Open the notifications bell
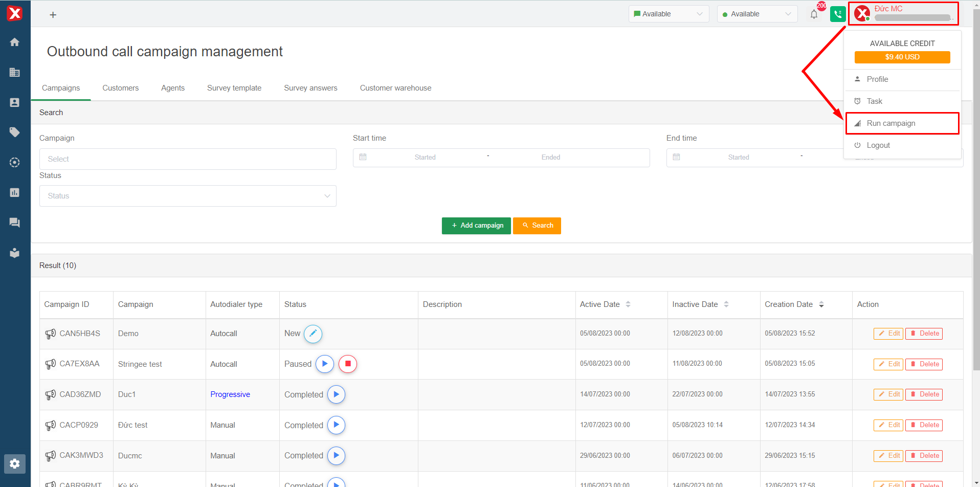Image resolution: width=980 pixels, height=487 pixels. tap(814, 14)
